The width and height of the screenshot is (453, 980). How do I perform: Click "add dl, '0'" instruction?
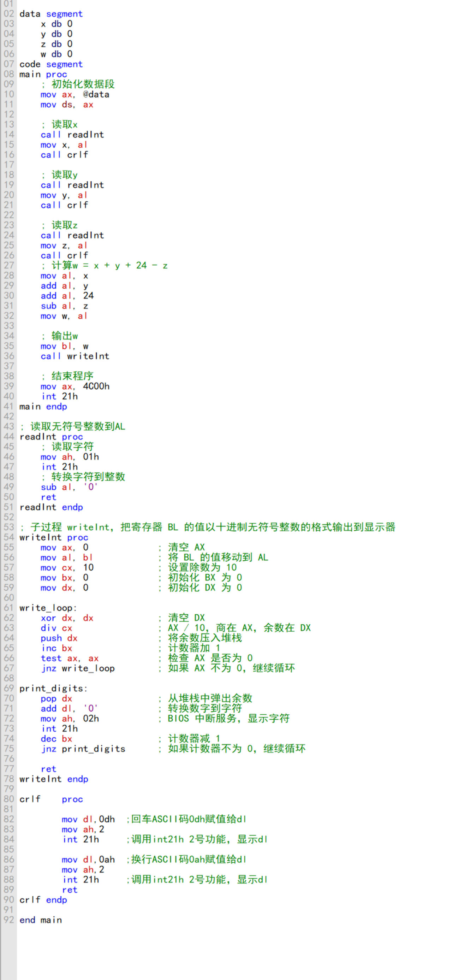(70, 708)
